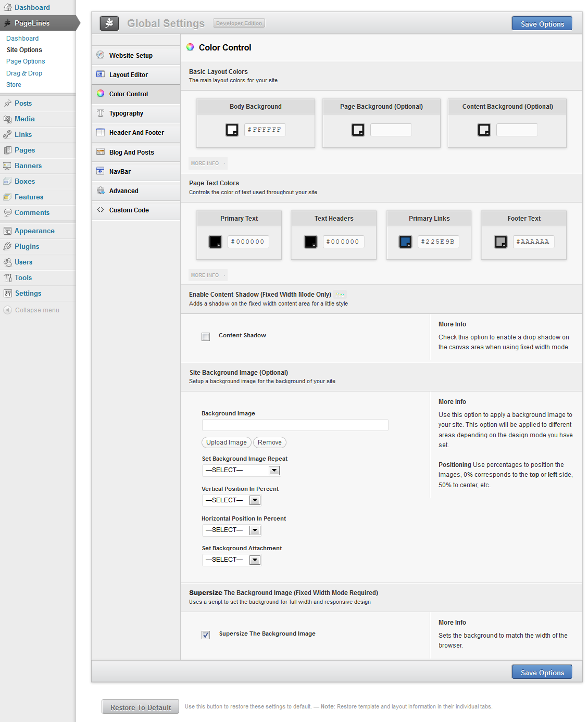The image size is (588, 722).
Task: Go to Plugins in the admin menu
Action: tap(27, 247)
